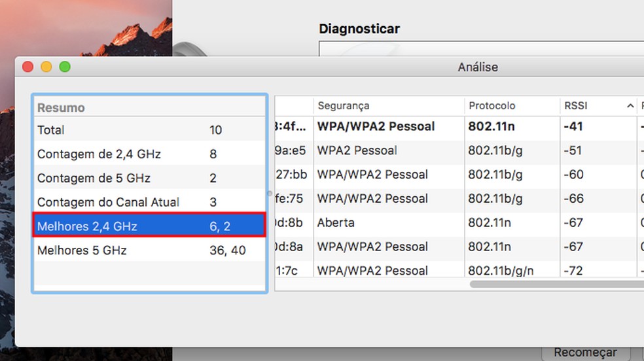Select the Aberta security network row
Viewport: 644px width, 361px height.
[458, 222]
